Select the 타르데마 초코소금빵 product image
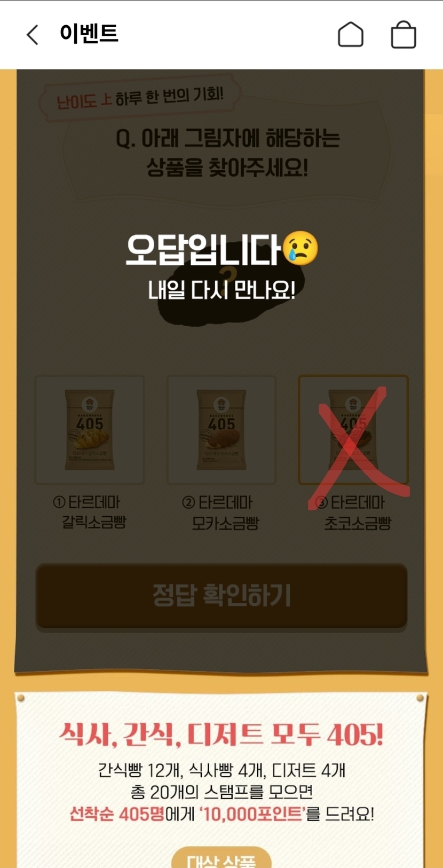This screenshot has width=443, height=868. tap(353, 430)
